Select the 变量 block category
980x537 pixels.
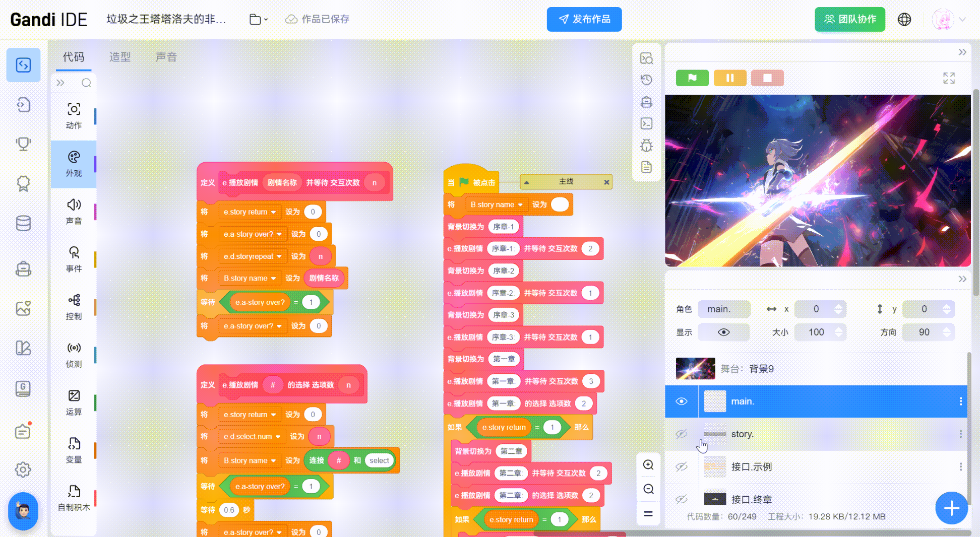click(x=74, y=450)
